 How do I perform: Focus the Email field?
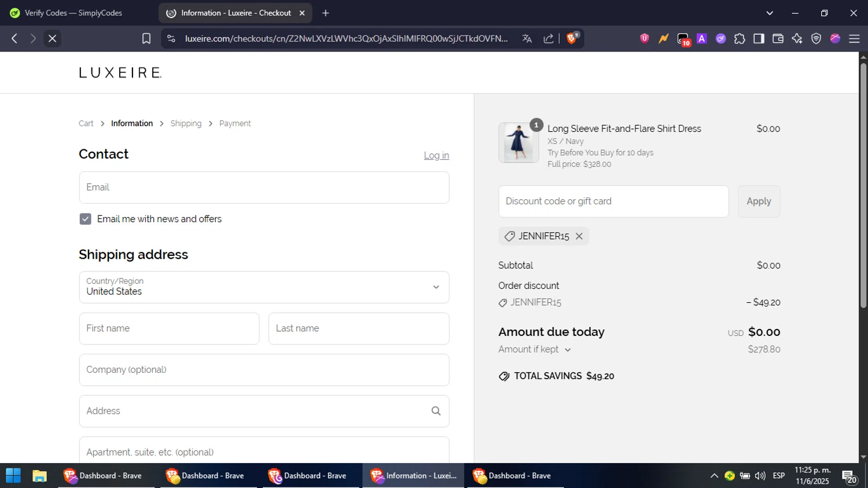264,188
